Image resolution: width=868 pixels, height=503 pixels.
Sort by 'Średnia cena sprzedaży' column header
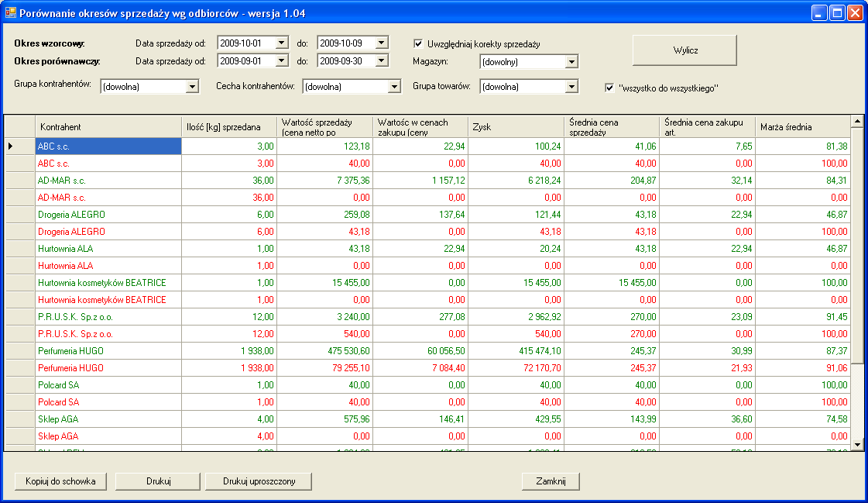612,127
